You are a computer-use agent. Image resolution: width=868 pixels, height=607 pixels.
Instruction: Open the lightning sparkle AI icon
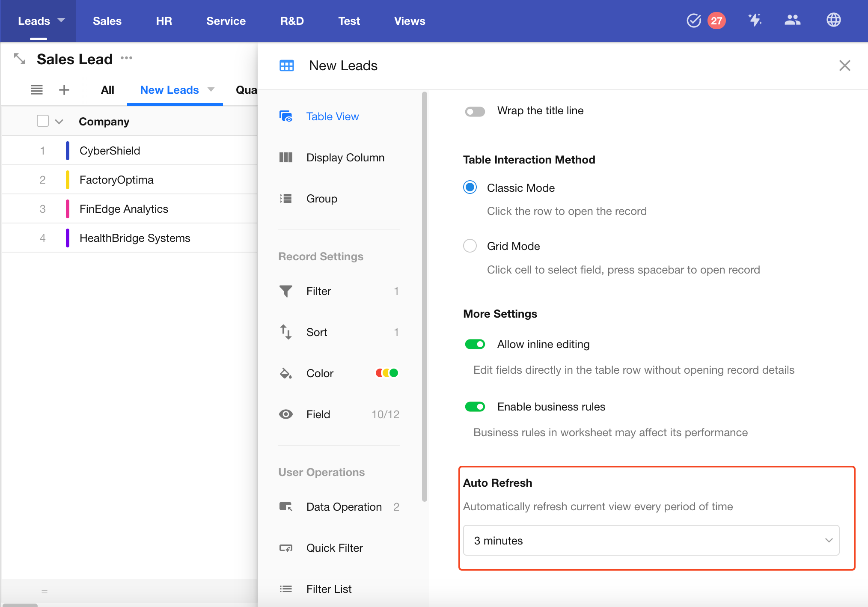tap(755, 20)
